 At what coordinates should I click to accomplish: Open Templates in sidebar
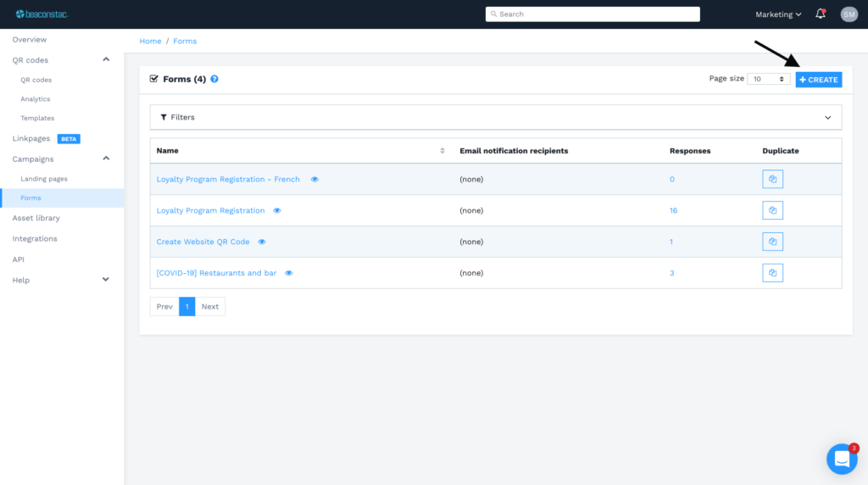(x=37, y=118)
